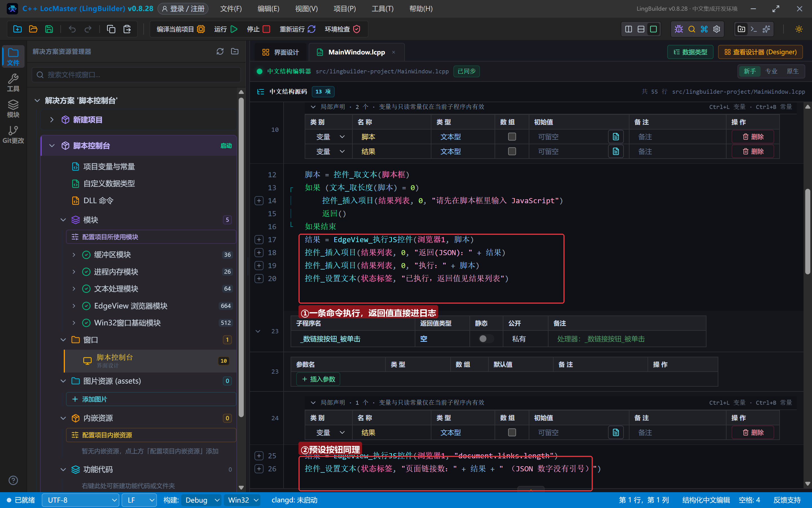Open the settings gear icon
This screenshot has width=812, height=508.
tap(717, 29)
